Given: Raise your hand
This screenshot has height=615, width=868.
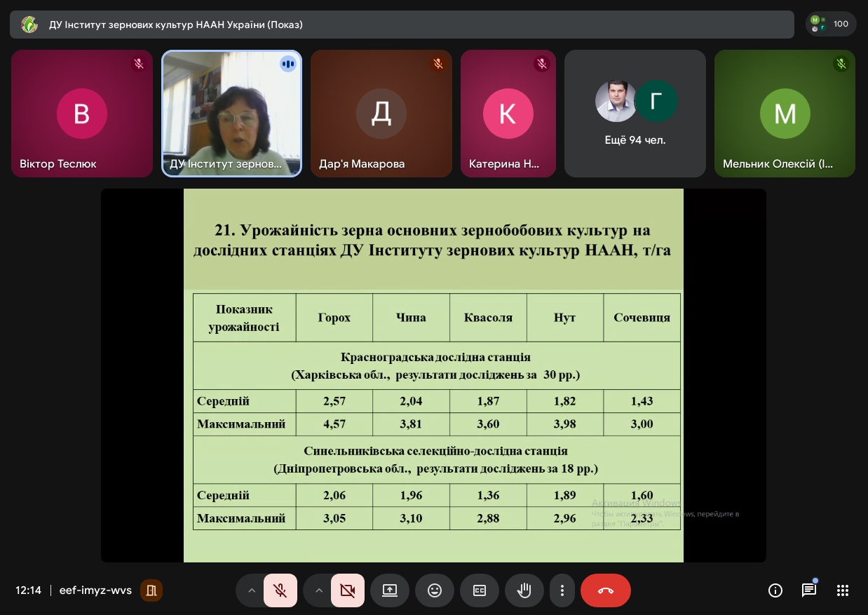Looking at the screenshot, I should (524, 590).
